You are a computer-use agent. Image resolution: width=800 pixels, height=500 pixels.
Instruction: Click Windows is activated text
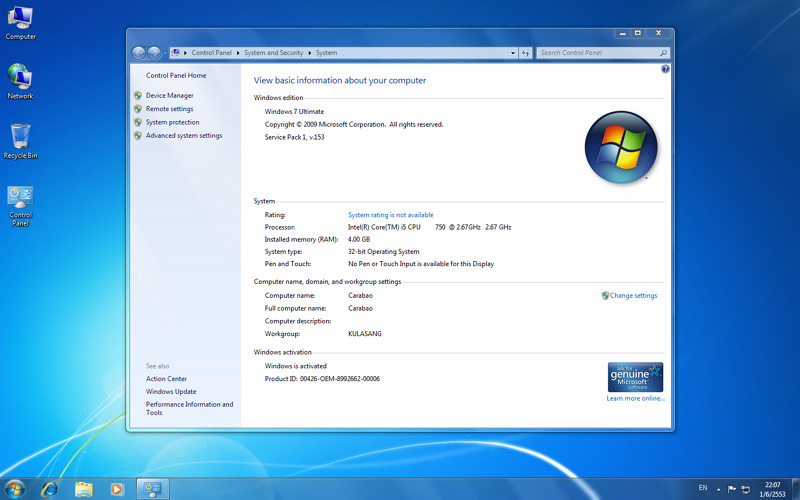click(295, 366)
